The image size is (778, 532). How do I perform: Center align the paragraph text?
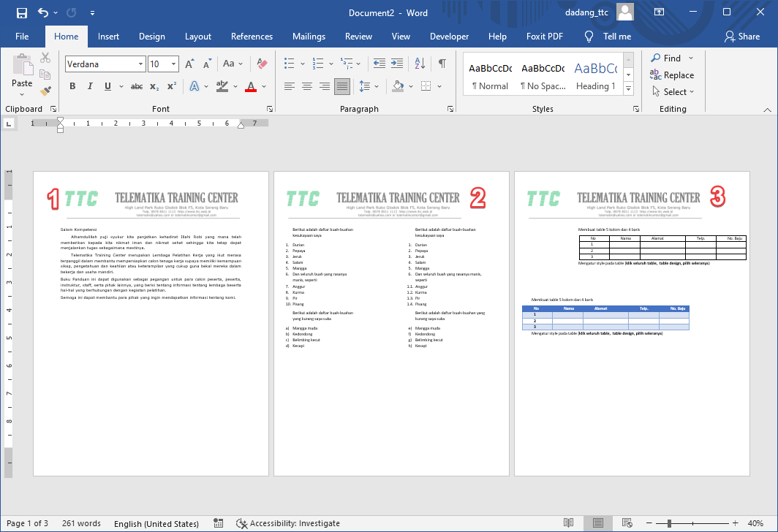click(307, 86)
